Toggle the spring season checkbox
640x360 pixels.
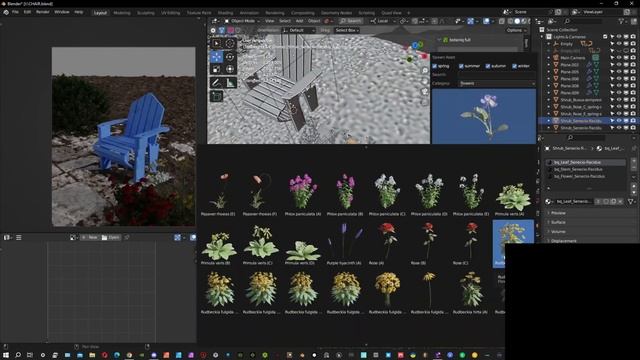[x=435, y=66]
